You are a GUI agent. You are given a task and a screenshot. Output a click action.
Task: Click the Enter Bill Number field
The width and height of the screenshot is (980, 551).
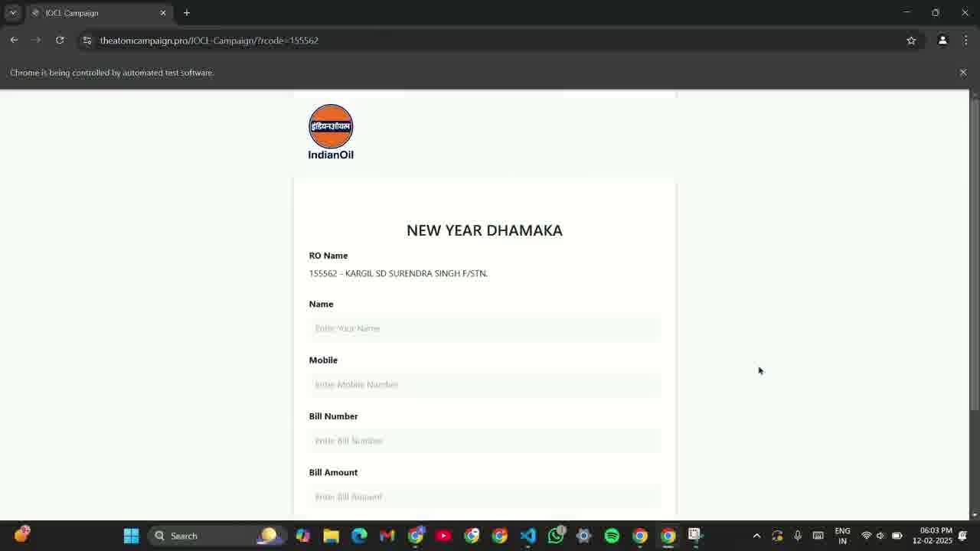click(485, 441)
